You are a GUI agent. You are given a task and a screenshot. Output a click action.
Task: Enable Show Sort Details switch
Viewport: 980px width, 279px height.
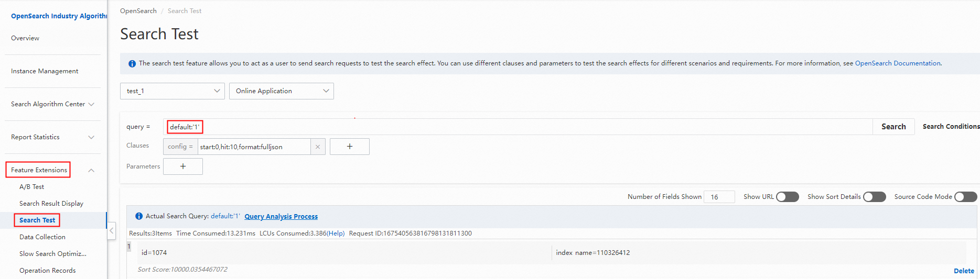875,197
